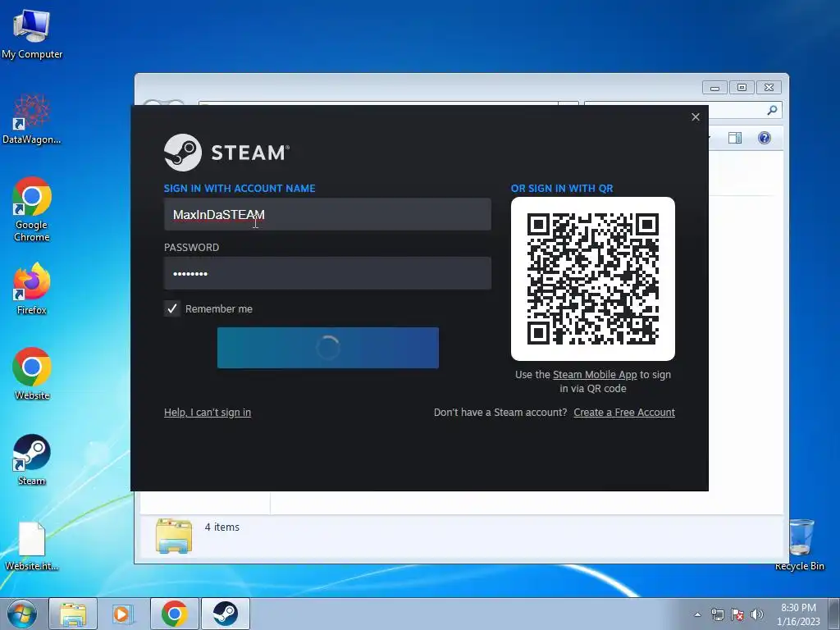
Task: Launch Google Chrome desktop shortcut
Action: (32, 209)
